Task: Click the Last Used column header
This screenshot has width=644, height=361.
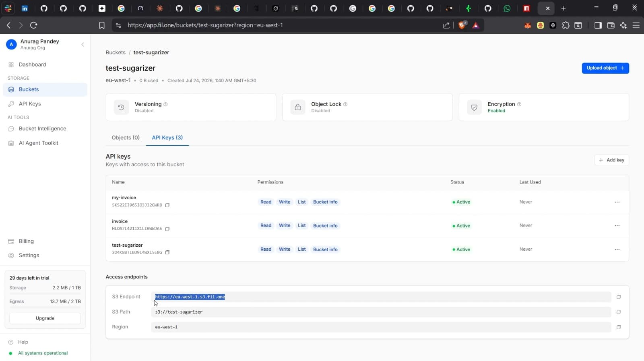Action: pos(530,182)
